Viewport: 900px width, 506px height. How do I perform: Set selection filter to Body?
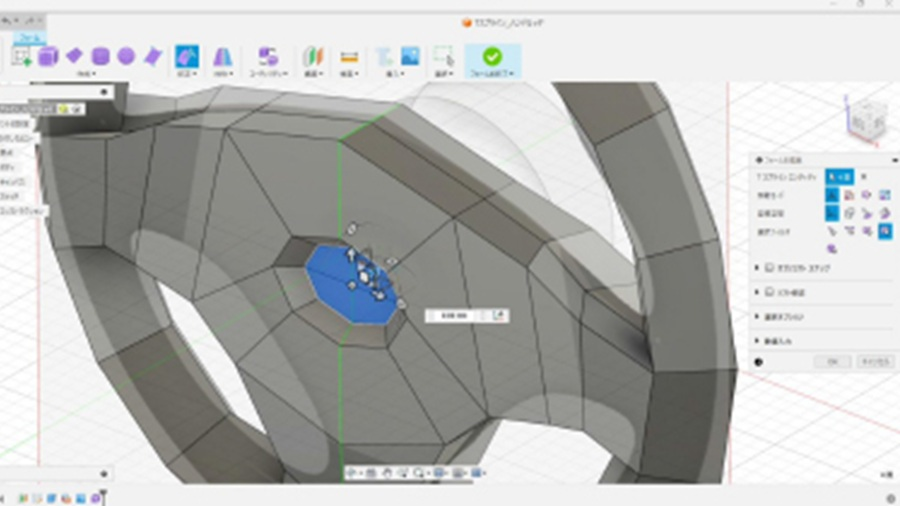pyautogui.click(x=832, y=249)
